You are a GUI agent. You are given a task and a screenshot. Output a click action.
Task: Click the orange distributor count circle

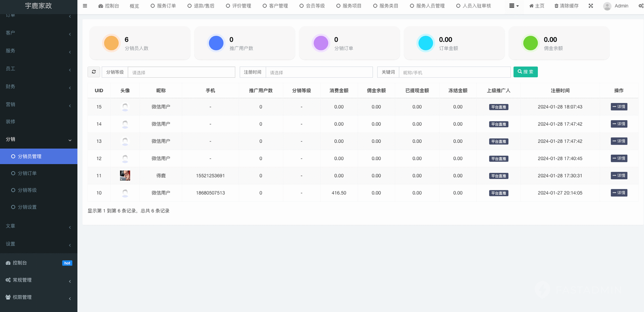tap(111, 43)
